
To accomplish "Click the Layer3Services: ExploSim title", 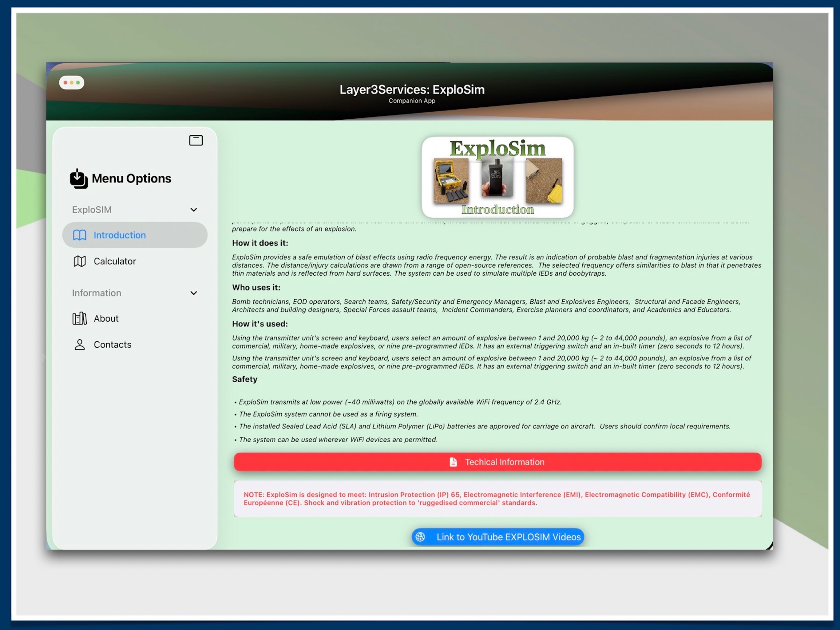I will point(412,89).
